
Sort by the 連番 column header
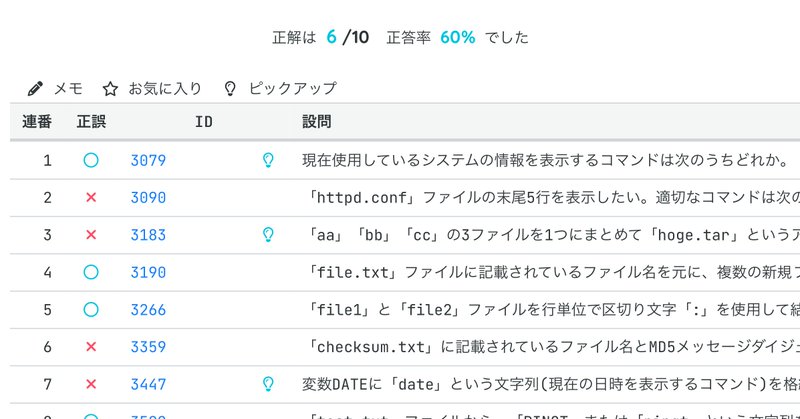point(37,122)
